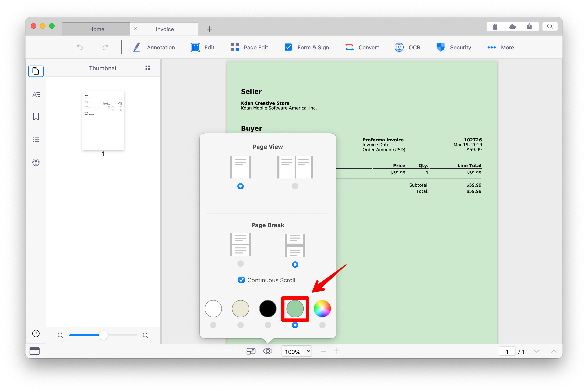
Task: Select the two-page view radio button
Action: 295,186
